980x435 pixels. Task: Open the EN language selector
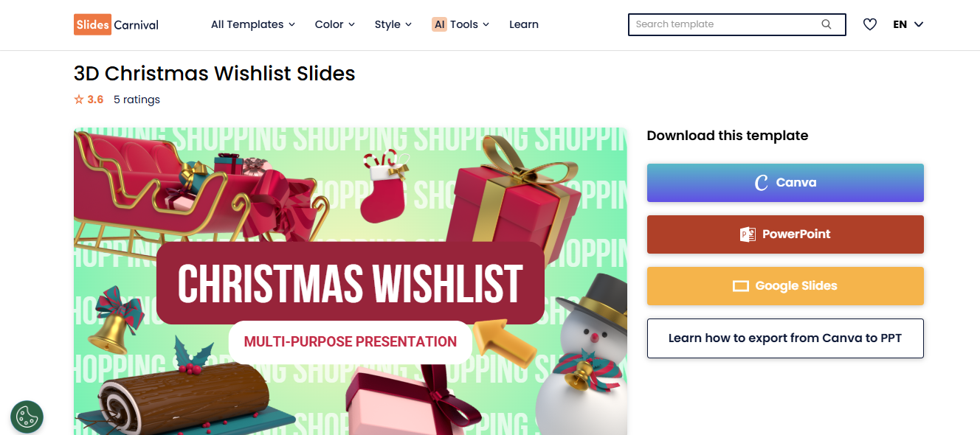tap(908, 24)
